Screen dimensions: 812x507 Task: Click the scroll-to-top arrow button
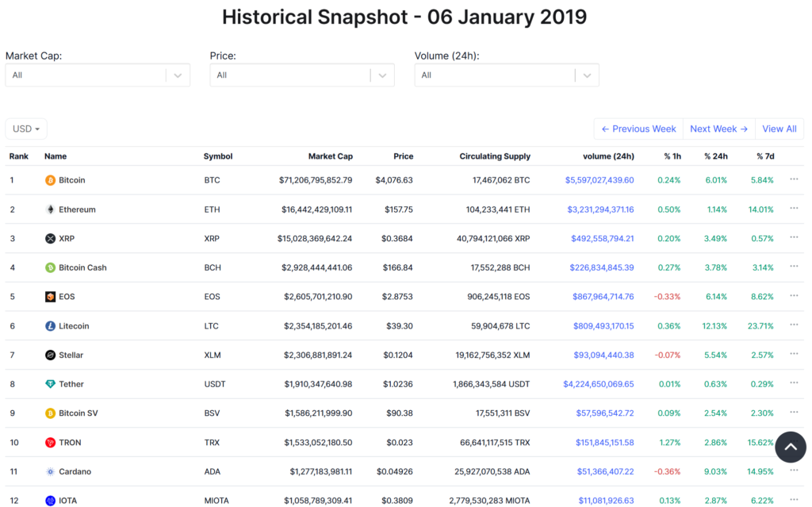pos(791,447)
